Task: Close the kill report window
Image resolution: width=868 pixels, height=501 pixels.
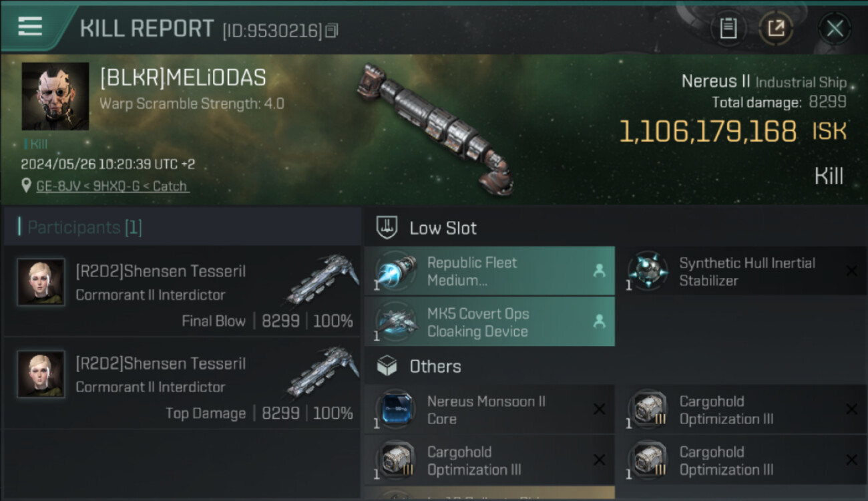Action: [834, 29]
